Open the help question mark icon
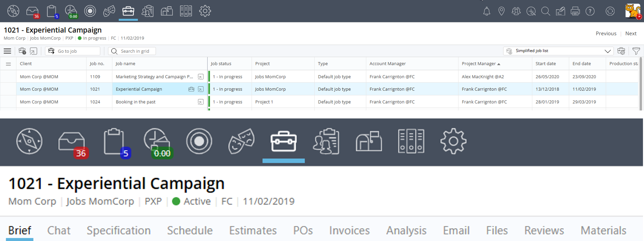This screenshot has height=241, width=644. (x=590, y=11)
